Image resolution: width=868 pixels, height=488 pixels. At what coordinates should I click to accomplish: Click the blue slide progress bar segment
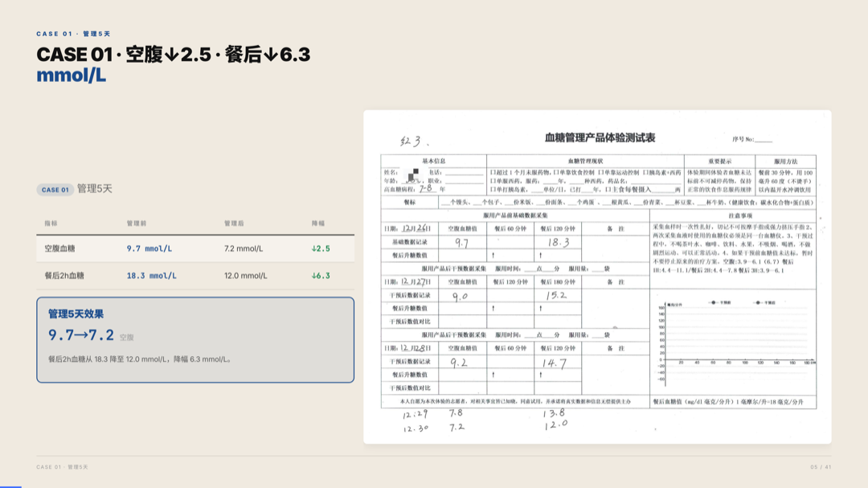tap(10, 487)
